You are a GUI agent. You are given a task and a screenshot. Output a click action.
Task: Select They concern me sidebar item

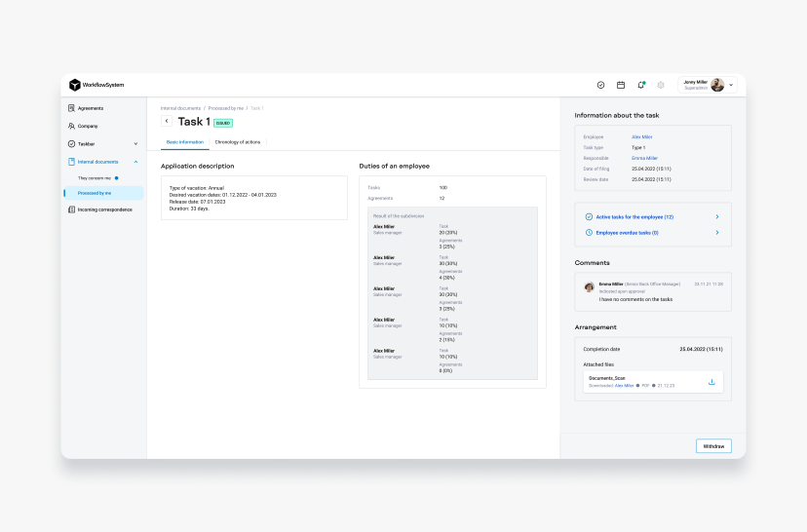pyautogui.click(x=96, y=178)
